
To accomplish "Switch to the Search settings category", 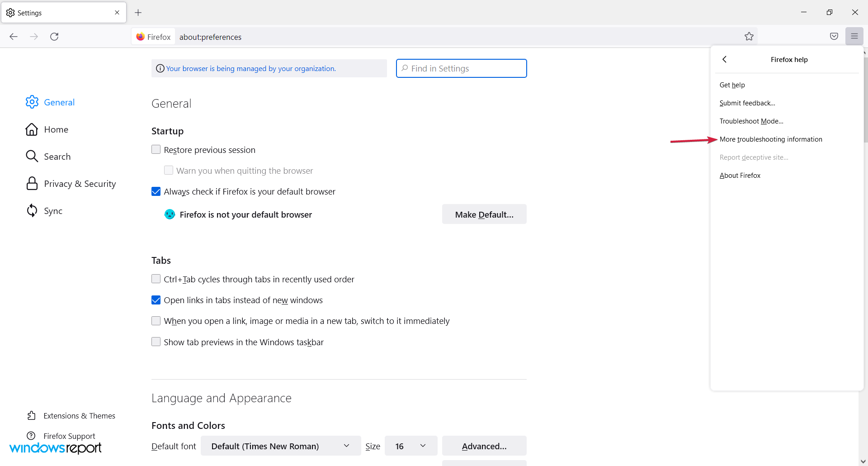I will pyautogui.click(x=57, y=157).
